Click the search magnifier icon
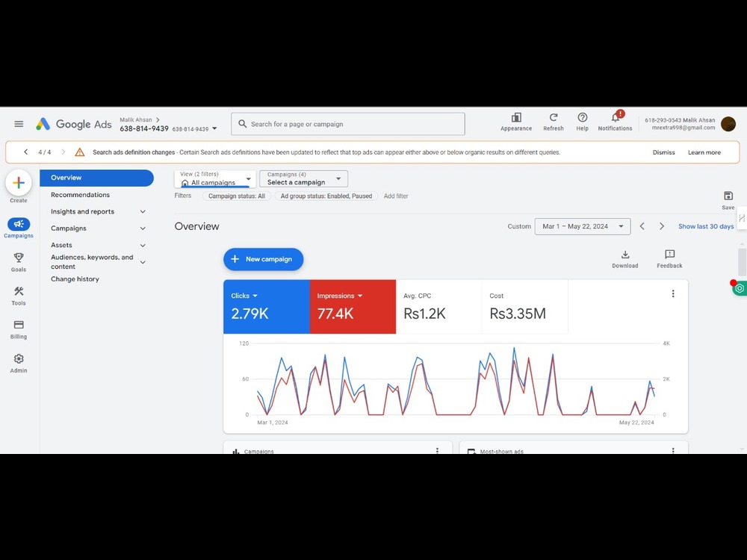 [243, 124]
